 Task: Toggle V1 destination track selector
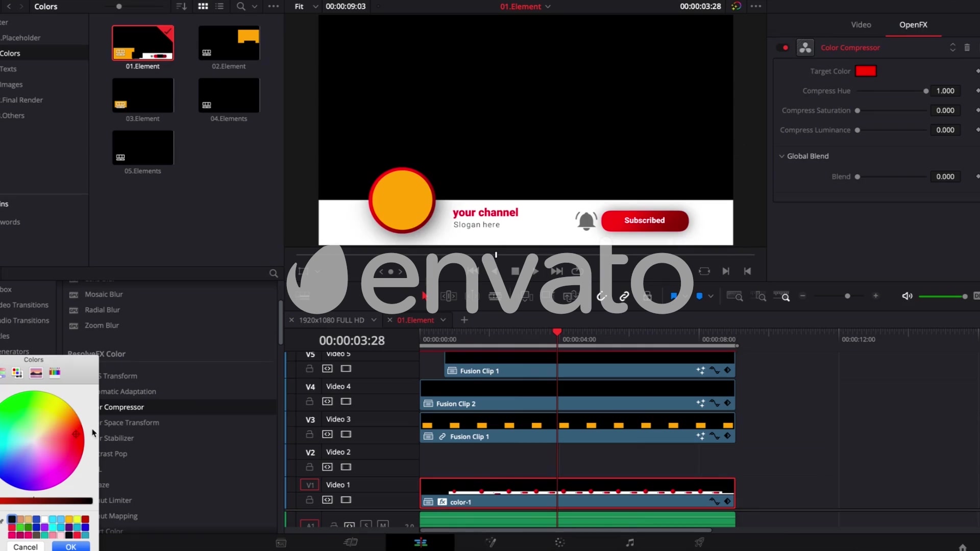[310, 485]
